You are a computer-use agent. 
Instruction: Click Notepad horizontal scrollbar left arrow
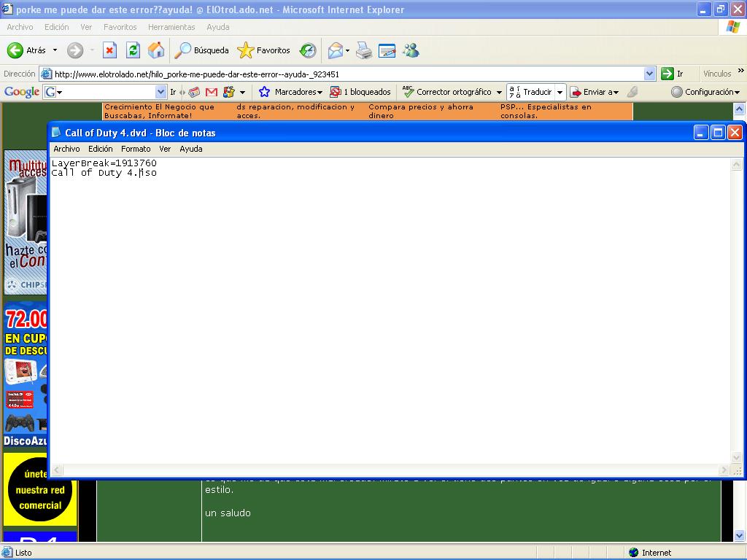pyautogui.click(x=57, y=470)
